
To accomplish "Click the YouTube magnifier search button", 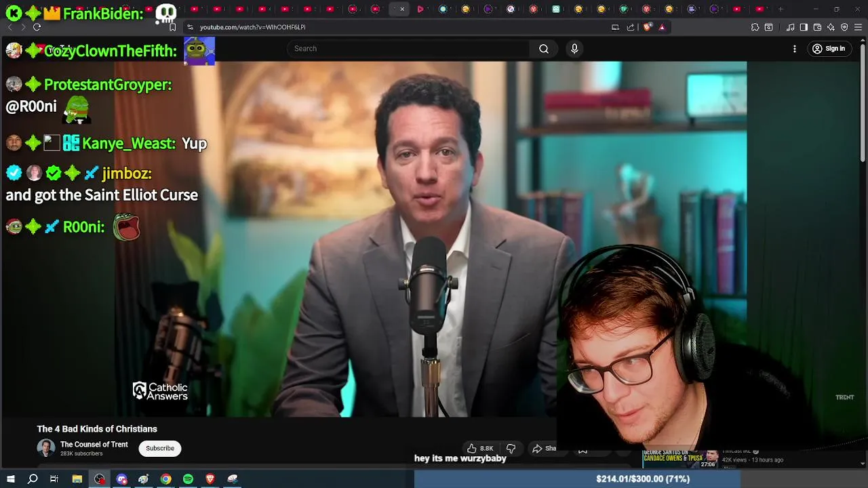I will coord(543,49).
